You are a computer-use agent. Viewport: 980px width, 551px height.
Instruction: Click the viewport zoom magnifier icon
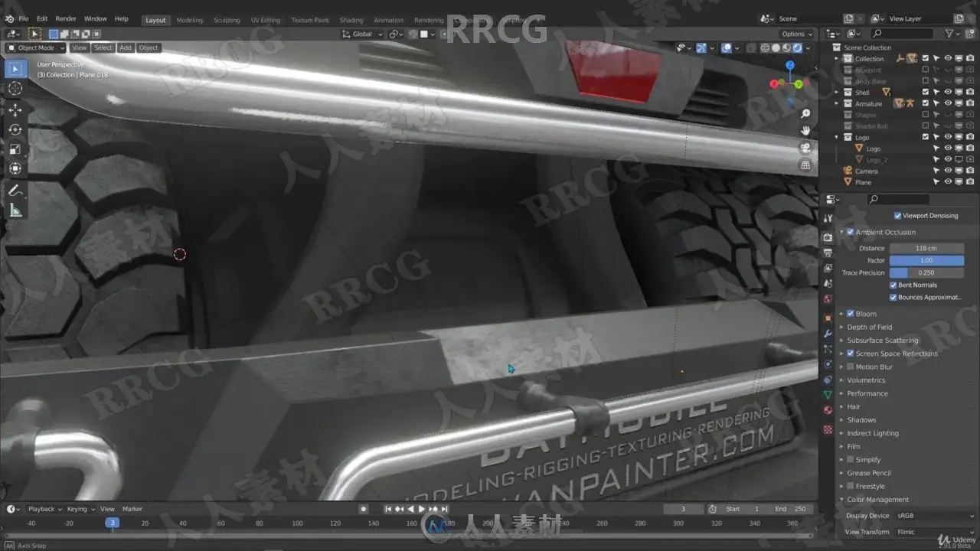[x=805, y=113]
